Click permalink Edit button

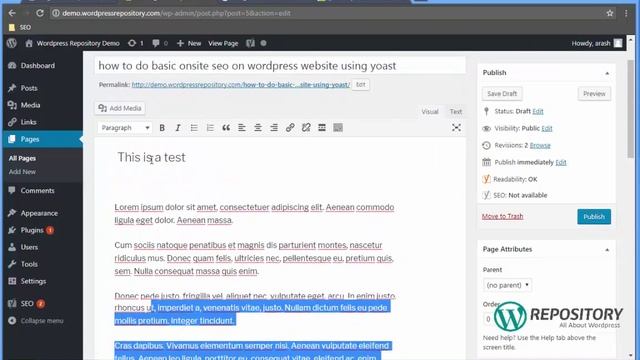(x=360, y=84)
